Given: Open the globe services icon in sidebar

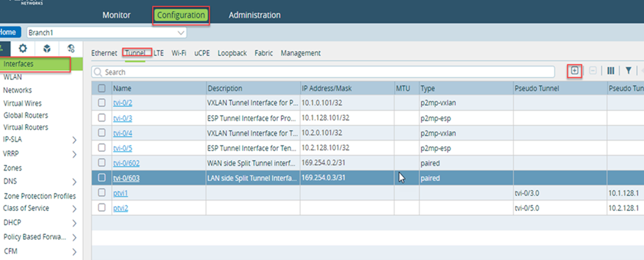Looking at the screenshot, I should pos(71,48).
